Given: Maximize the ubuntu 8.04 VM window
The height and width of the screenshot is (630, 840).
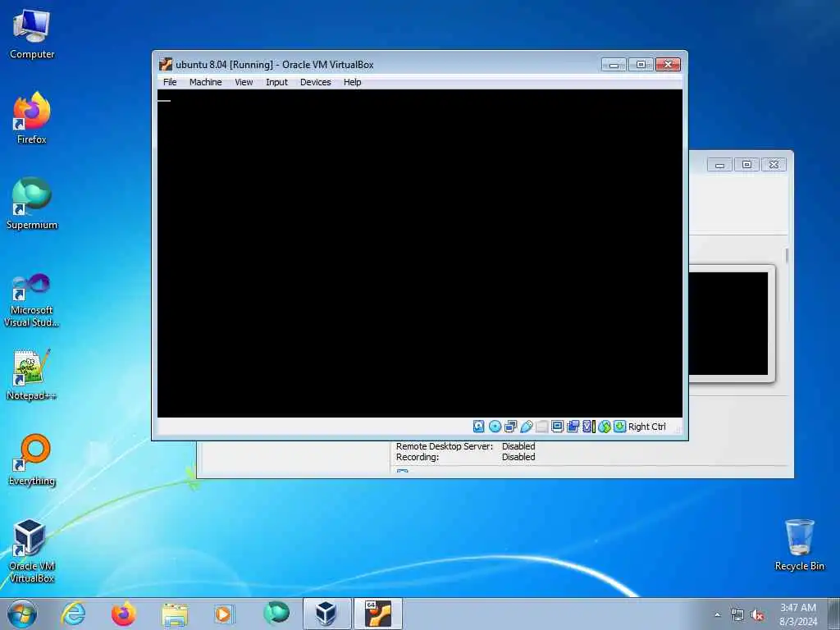Looking at the screenshot, I should tap(641, 64).
